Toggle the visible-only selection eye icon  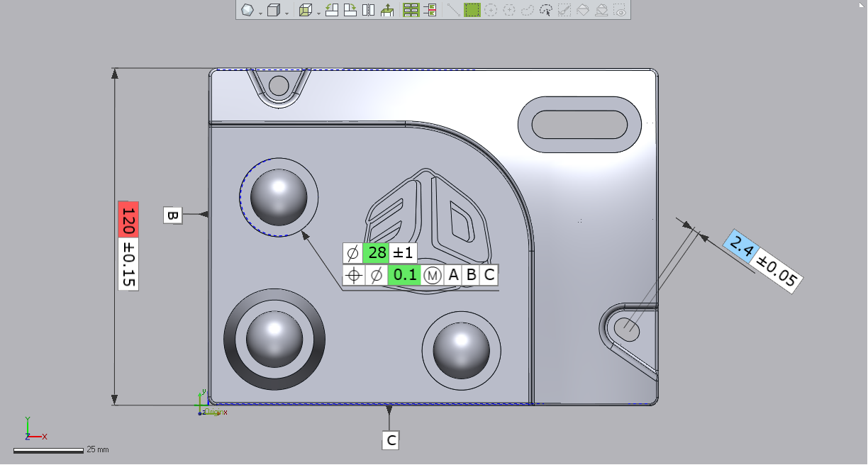click(618, 10)
